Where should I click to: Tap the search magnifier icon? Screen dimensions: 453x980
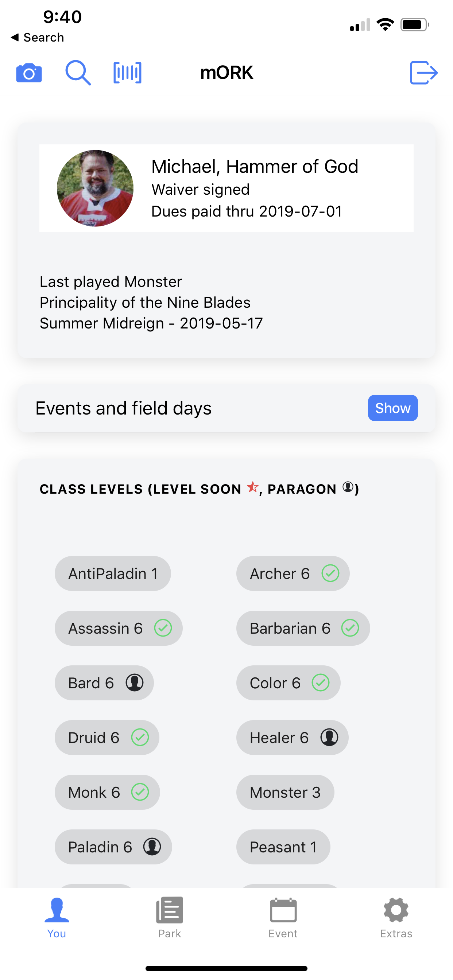tap(78, 73)
